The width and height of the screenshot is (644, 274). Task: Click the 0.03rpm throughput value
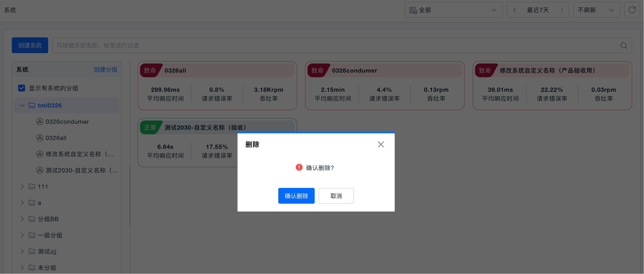click(603, 90)
